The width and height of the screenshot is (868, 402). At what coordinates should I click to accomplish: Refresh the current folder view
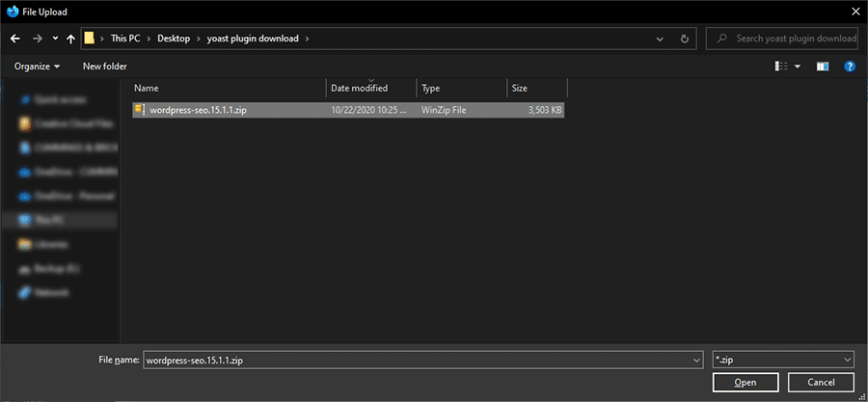(x=684, y=39)
